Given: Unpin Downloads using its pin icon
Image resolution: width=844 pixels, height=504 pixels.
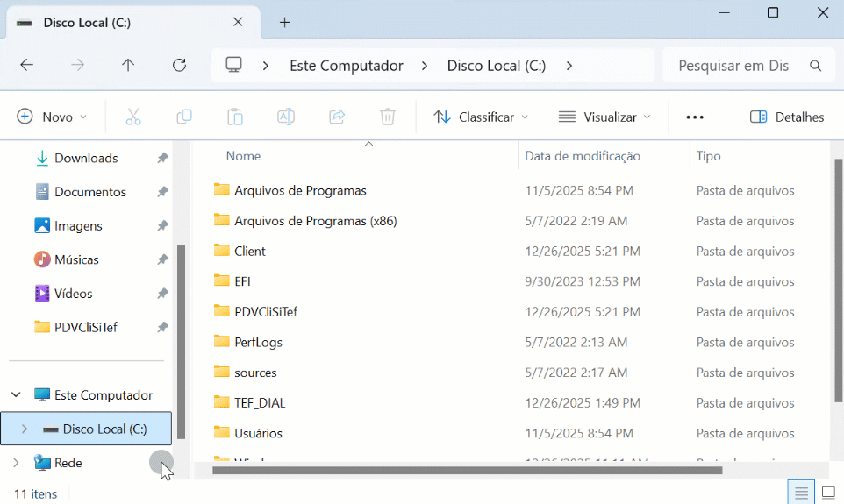Looking at the screenshot, I should click(162, 158).
